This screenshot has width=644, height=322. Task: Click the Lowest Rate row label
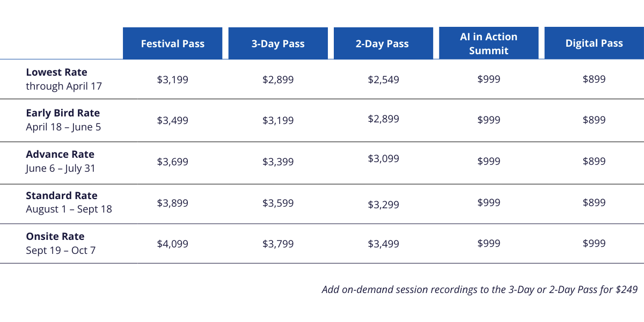coord(56,72)
